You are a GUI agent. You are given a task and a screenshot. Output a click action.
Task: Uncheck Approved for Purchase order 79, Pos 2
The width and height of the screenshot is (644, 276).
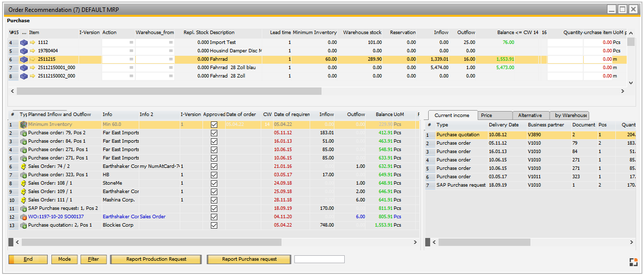pyautogui.click(x=214, y=133)
